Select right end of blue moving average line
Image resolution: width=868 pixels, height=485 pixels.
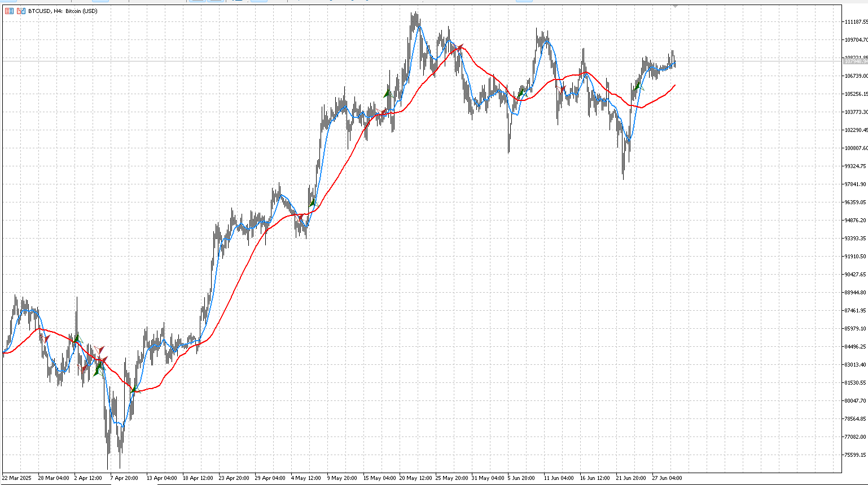point(675,65)
